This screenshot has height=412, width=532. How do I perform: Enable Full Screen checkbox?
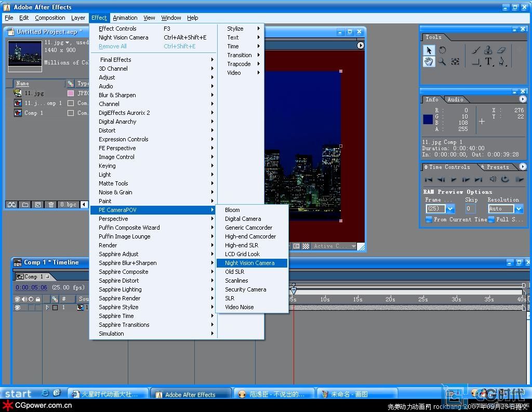(x=491, y=219)
